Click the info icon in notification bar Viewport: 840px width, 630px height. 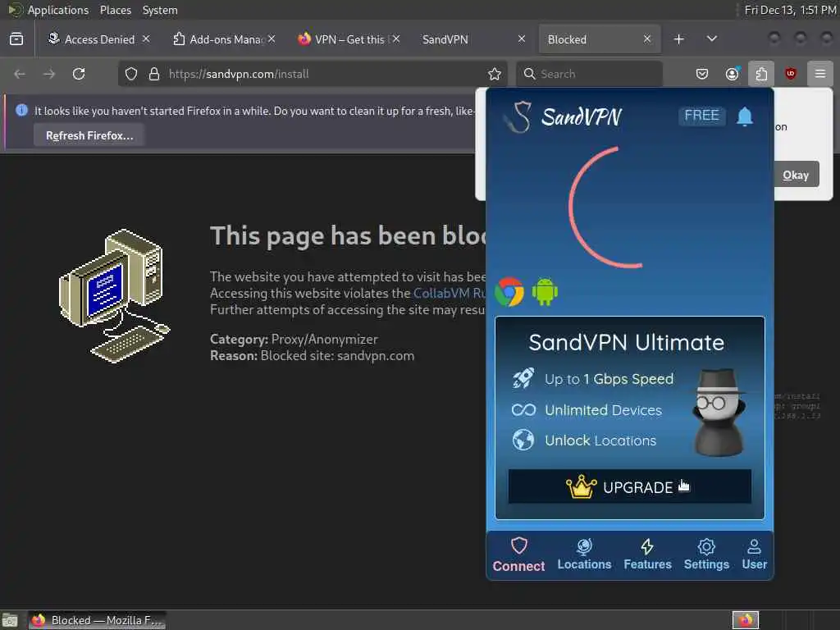pos(21,111)
